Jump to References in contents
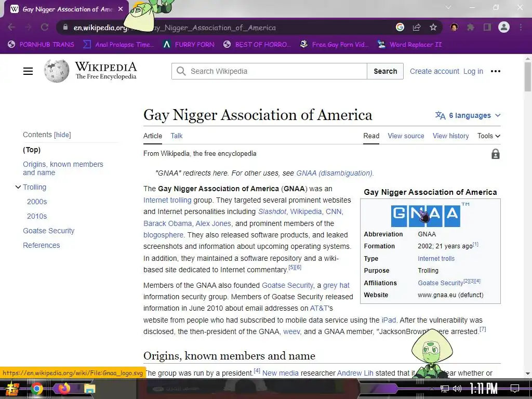This screenshot has height=399, width=532. [42, 245]
